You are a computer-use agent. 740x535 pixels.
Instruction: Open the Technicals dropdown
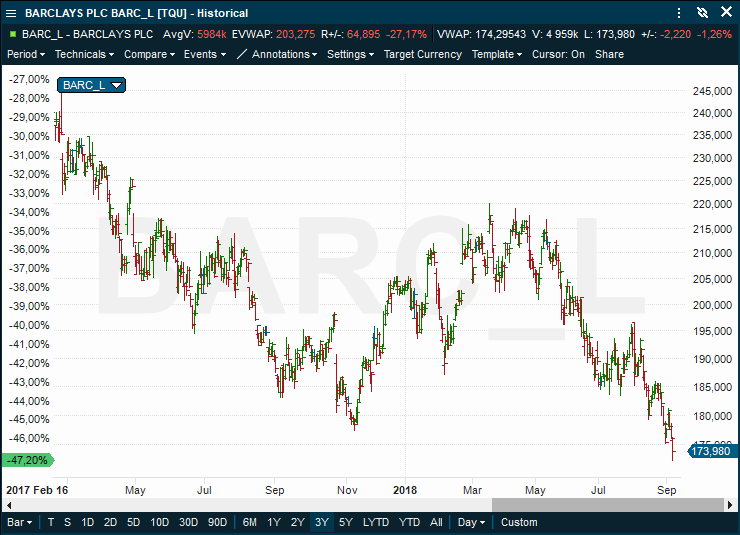click(x=84, y=54)
